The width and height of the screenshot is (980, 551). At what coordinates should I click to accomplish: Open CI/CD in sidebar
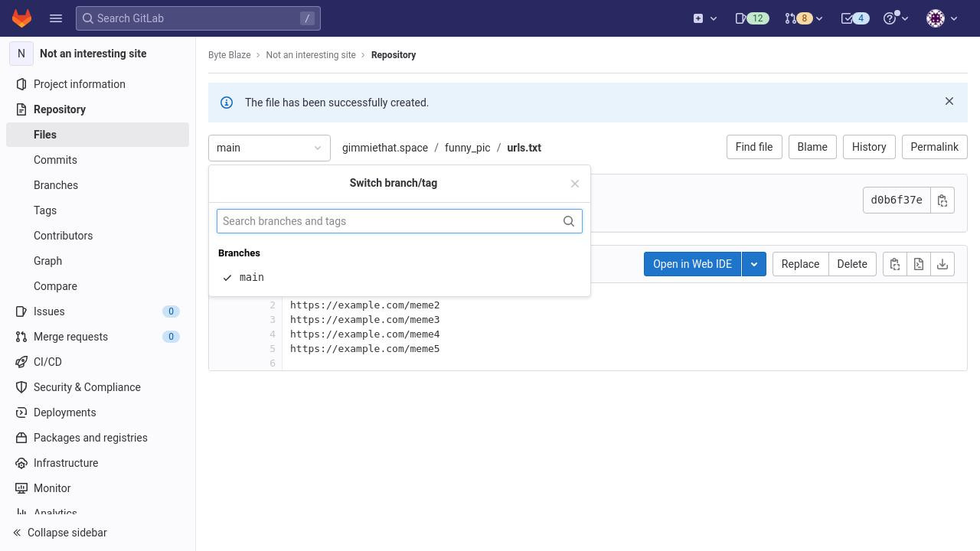(x=97, y=362)
